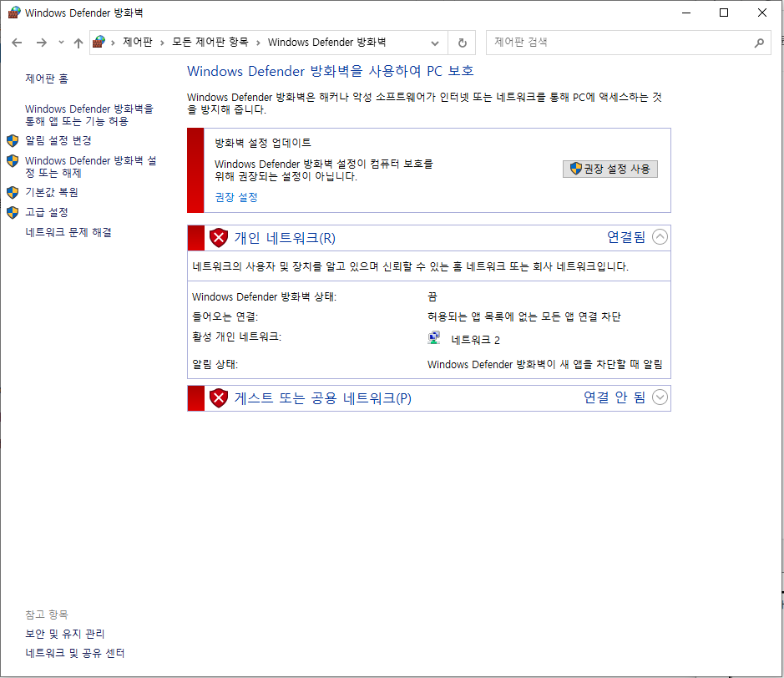The image size is (784, 678).
Task: Open recent locations dropdown arrow
Action: tap(61, 43)
